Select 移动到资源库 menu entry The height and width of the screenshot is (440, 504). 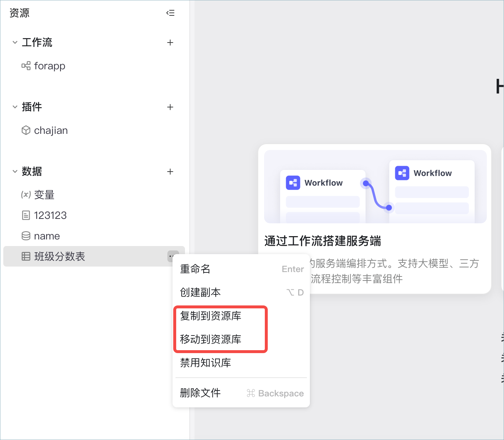coord(220,339)
